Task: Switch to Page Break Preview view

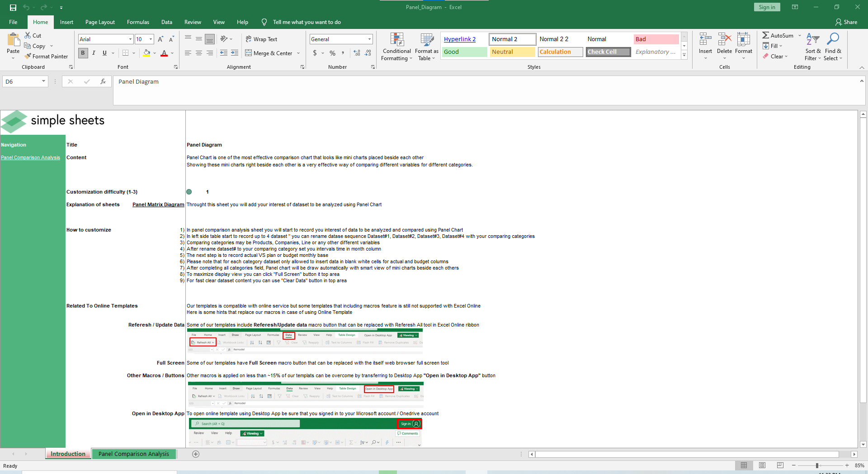Action: [780, 465]
